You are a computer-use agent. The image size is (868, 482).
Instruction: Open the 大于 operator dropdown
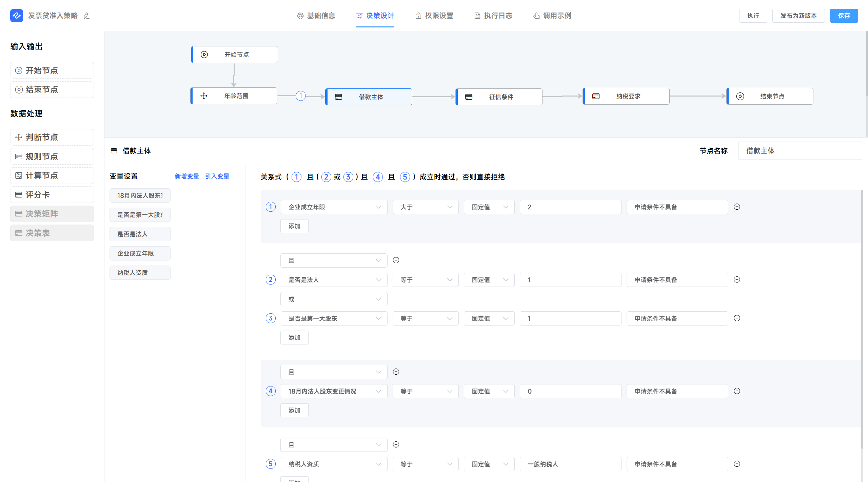click(426, 207)
